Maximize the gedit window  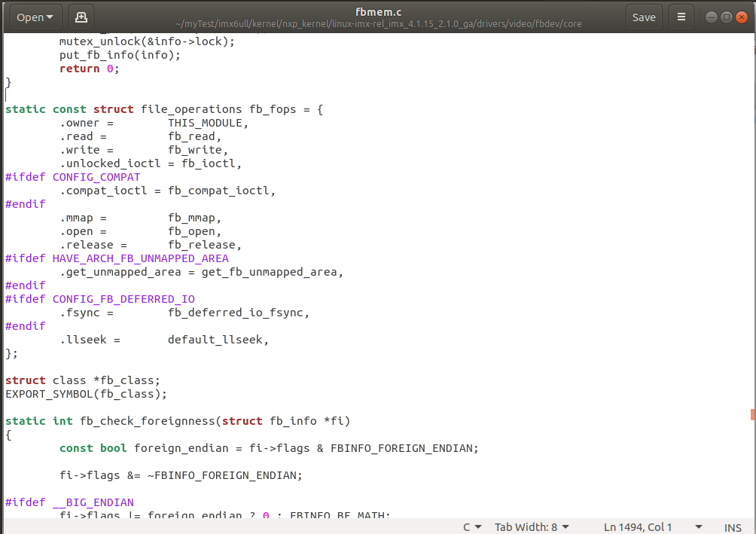[726, 17]
